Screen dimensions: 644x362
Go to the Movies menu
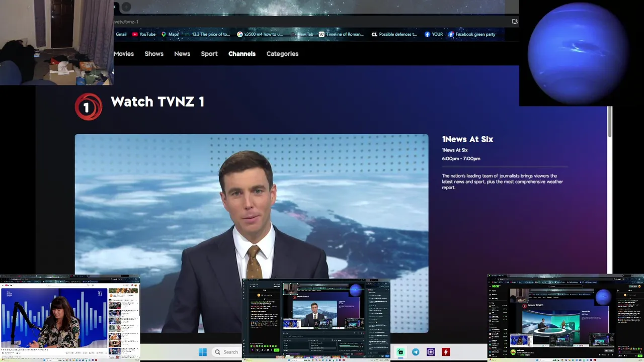click(x=124, y=54)
